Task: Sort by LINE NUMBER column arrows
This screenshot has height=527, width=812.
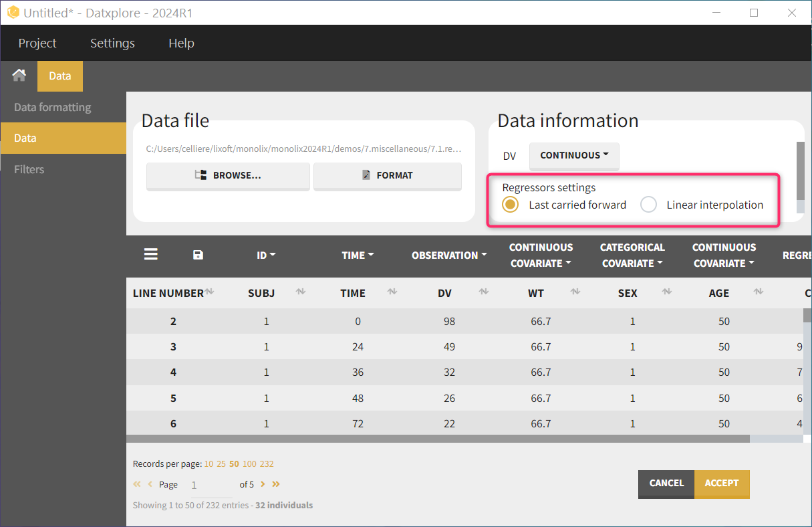Action: click(209, 292)
